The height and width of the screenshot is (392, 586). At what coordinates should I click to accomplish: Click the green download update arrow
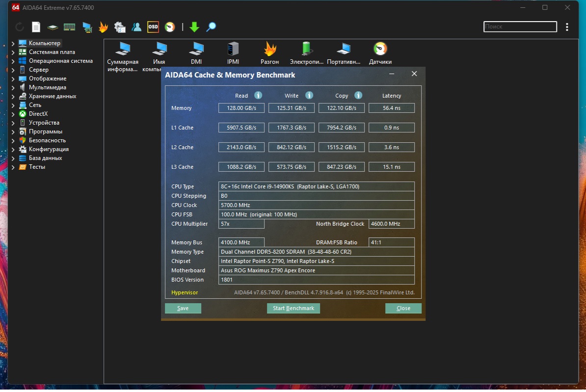pos(194,27)
